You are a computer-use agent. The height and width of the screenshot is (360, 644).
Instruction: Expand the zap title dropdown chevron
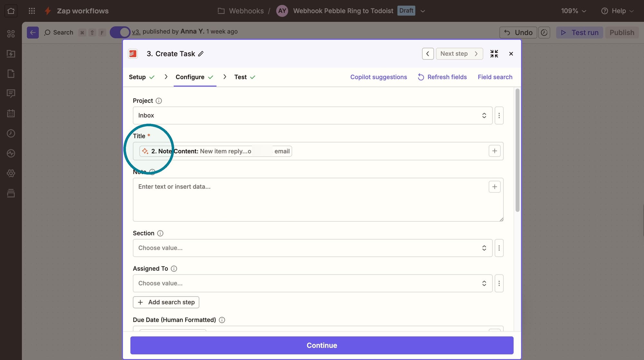(x=423, y=11)
